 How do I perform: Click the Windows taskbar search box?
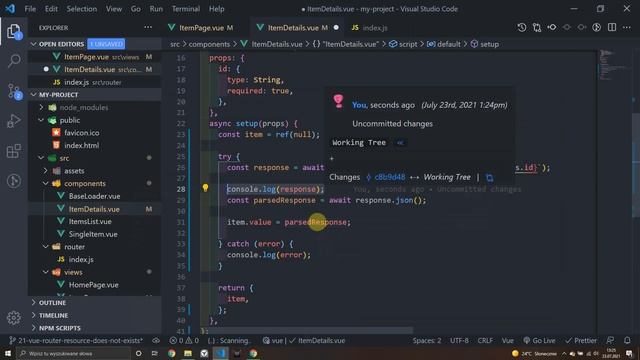pyautogui.click(x=73, y=353)
